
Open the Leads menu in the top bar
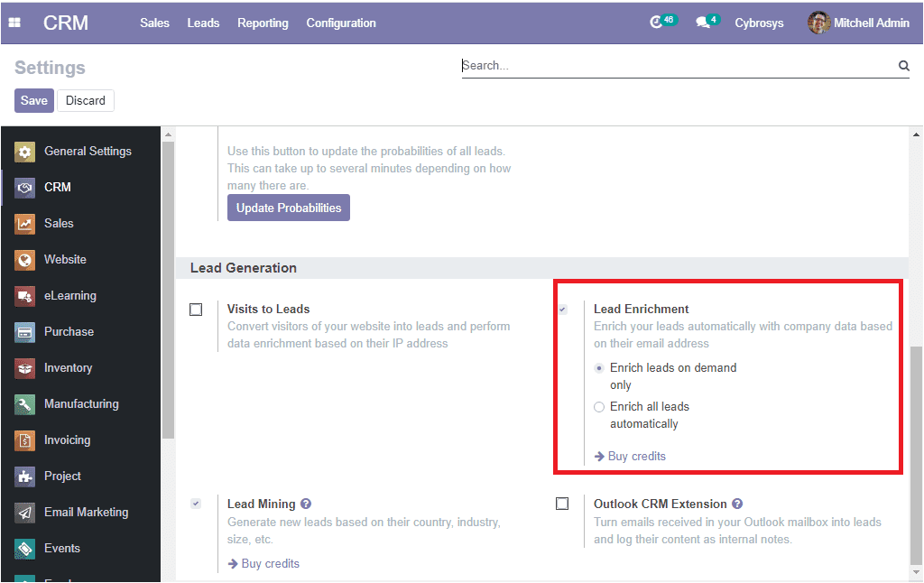[x=203, y=23]
